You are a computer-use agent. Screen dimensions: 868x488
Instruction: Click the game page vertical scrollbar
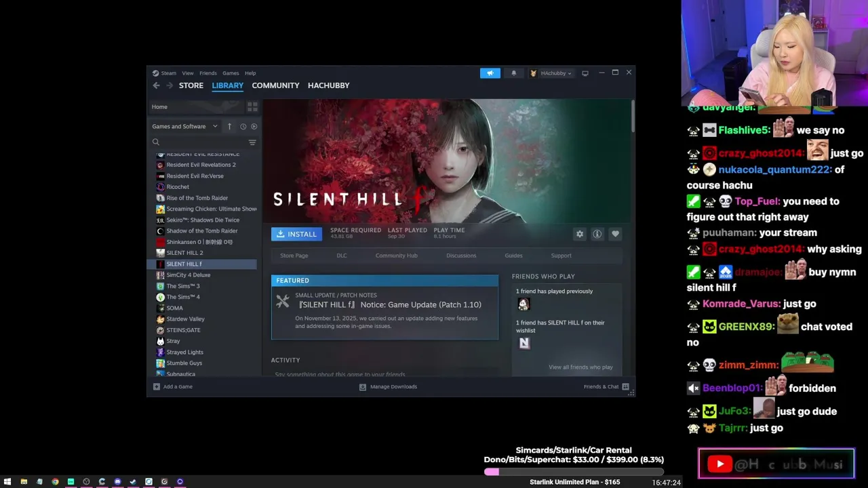[x=632, y=117]
